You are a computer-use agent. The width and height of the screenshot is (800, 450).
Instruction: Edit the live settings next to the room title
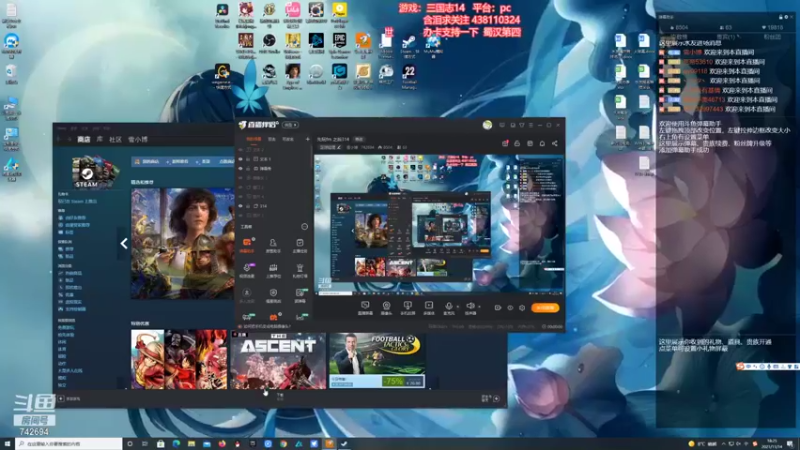[331, 147]
